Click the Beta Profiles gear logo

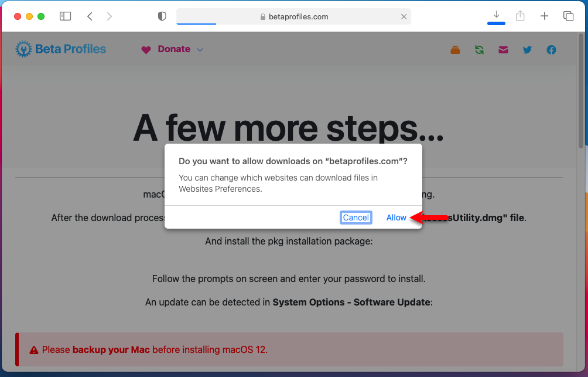click(23, 49)
